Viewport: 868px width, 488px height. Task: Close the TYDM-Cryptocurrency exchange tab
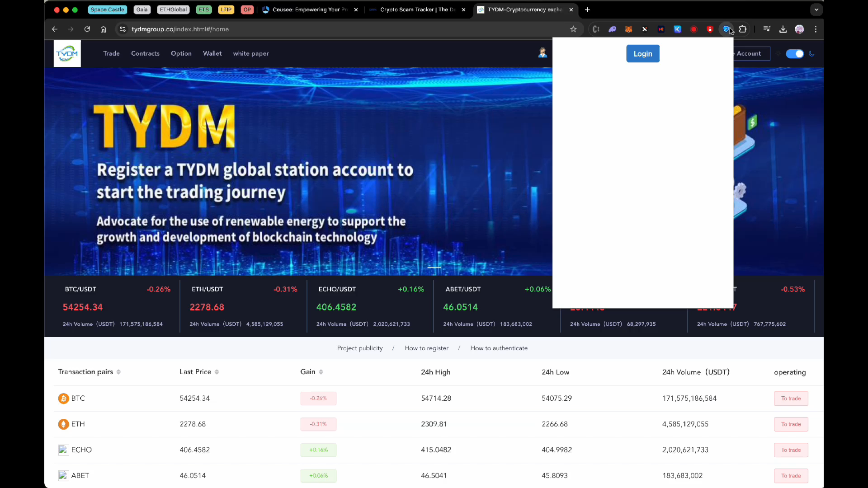pyautogui.click(x=571, y=9)
